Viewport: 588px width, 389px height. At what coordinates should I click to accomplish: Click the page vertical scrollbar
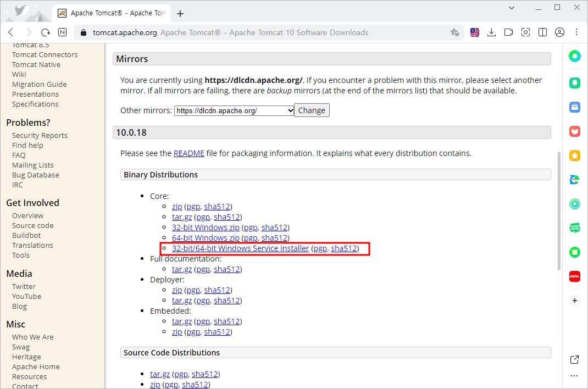(559, 211)
